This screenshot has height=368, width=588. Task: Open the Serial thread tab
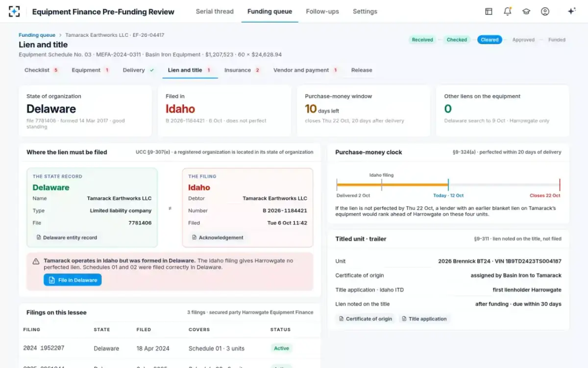pos(215,11)
